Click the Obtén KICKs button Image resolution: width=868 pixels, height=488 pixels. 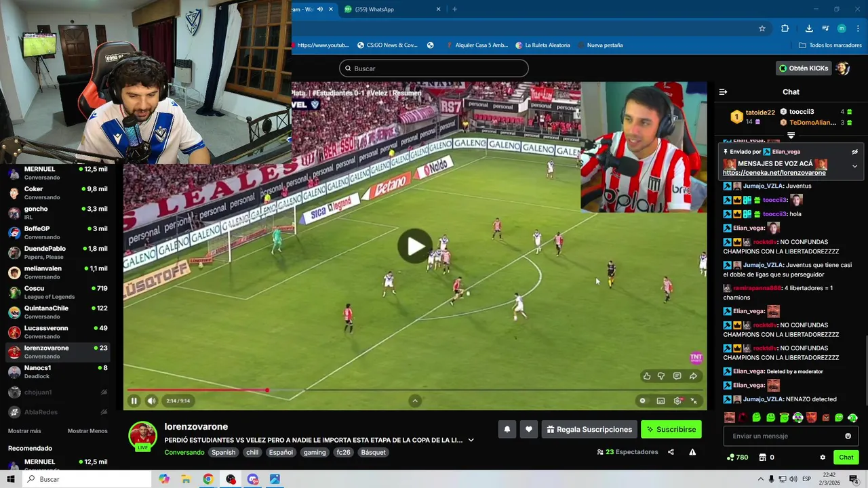click(804, 68)
